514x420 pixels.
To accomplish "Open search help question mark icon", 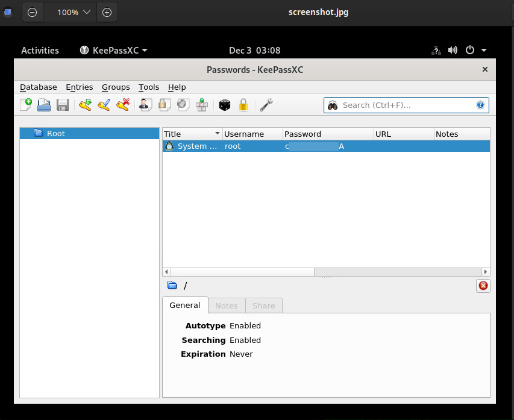I will coord(480,105).
